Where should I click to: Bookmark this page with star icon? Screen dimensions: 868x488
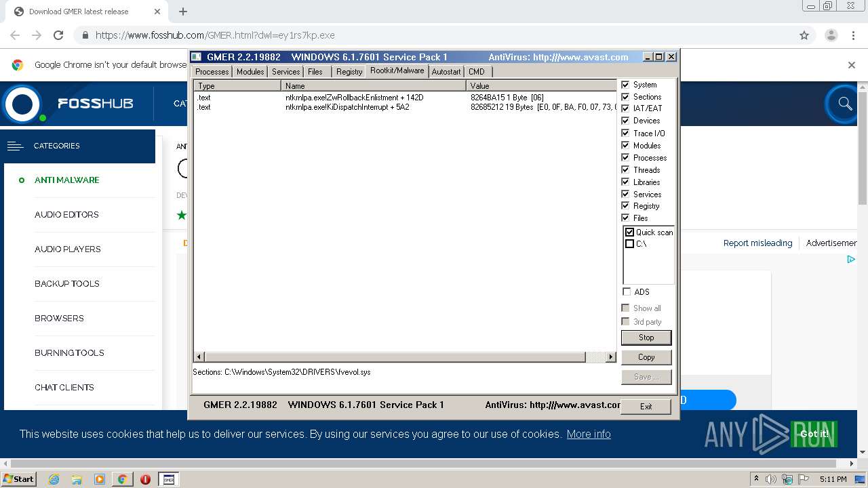(x=804, y=35)
